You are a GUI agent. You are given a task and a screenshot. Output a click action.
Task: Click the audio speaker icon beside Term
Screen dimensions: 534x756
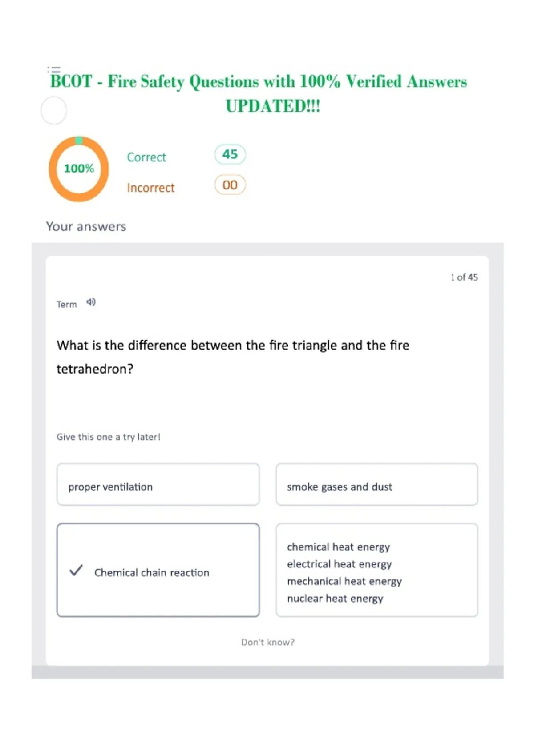pyautogui.click(x=91, y=302)
